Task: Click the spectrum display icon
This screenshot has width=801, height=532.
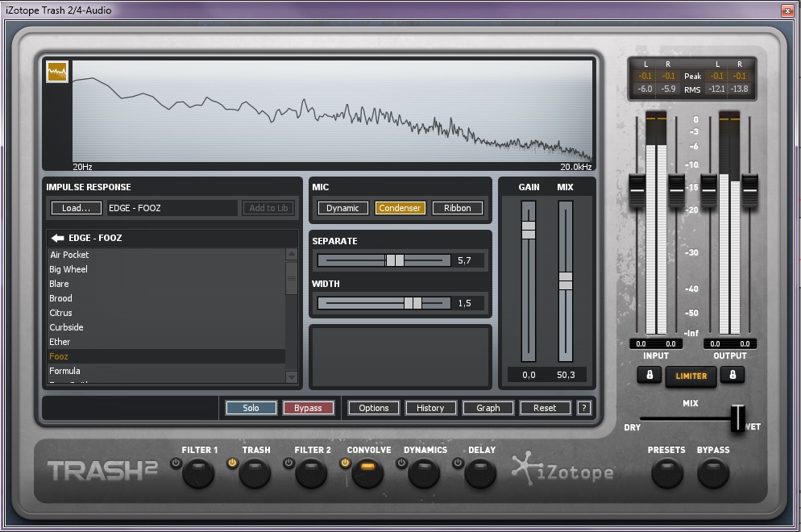Action: pos(57,73)
